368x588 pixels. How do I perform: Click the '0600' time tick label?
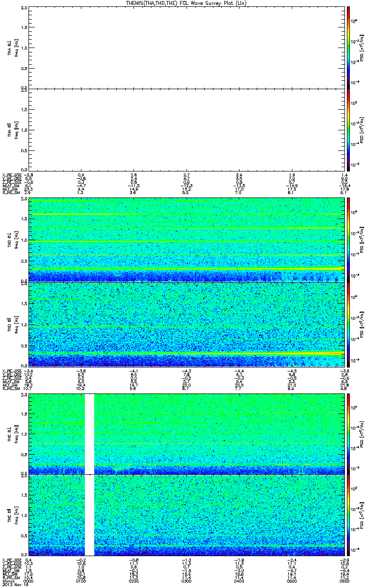click(344, 581)
